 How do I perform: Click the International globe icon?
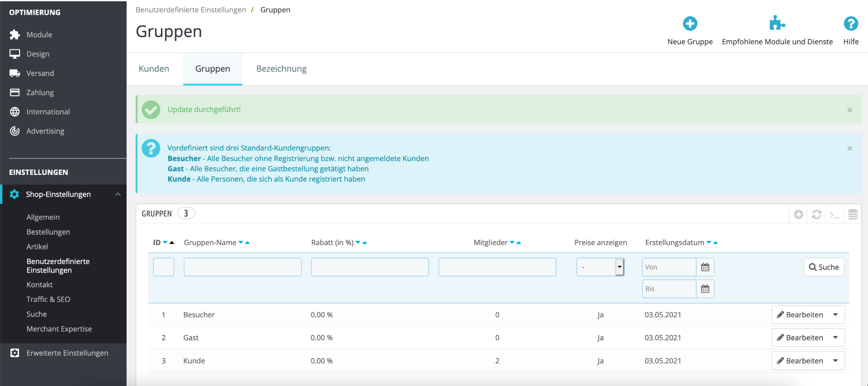coord(15,112)
